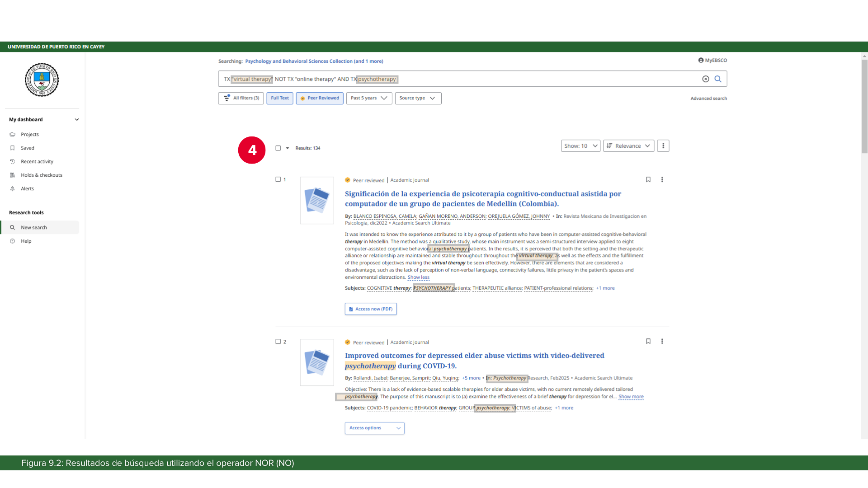Click inside the search query input field
This screenshot has height=488, width=868.
[x=542, y=79]
